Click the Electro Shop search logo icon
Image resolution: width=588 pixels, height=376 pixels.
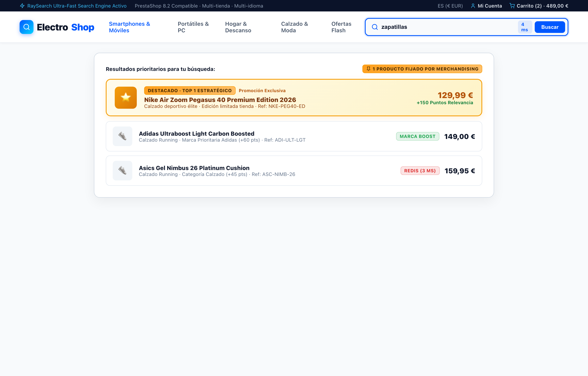coord(26,27)
